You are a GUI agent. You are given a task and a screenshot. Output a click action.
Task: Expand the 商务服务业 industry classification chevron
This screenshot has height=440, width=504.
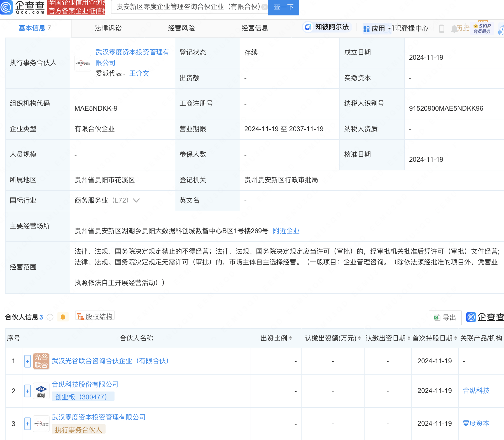click(136, 200)
